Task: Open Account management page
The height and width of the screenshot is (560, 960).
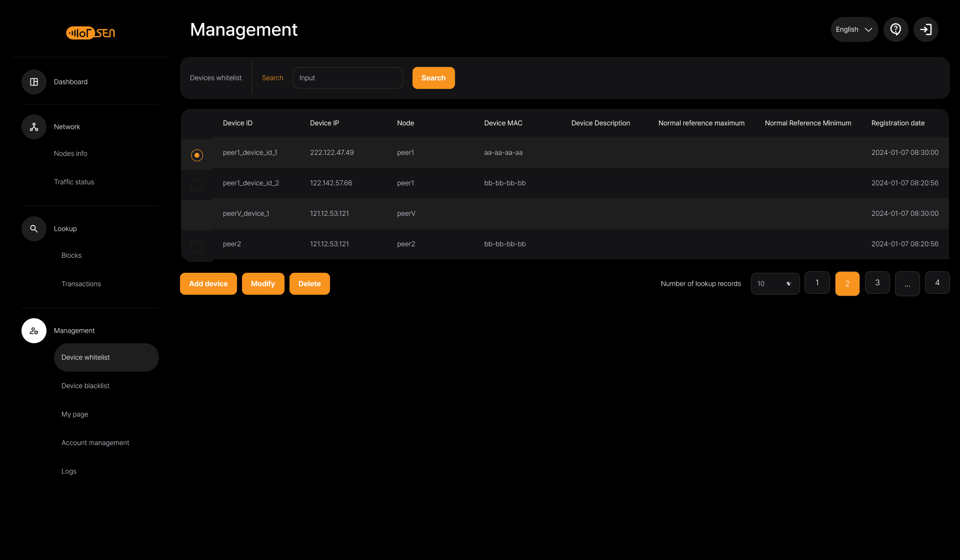Action: 95,443
